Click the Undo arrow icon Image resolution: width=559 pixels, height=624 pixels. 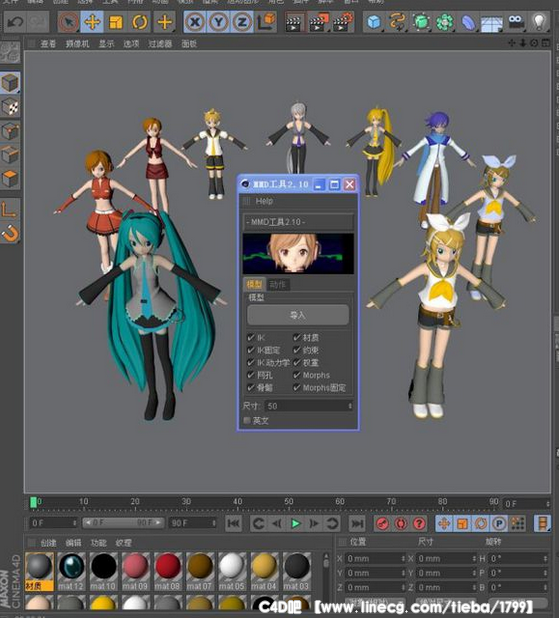pos(15,21)
